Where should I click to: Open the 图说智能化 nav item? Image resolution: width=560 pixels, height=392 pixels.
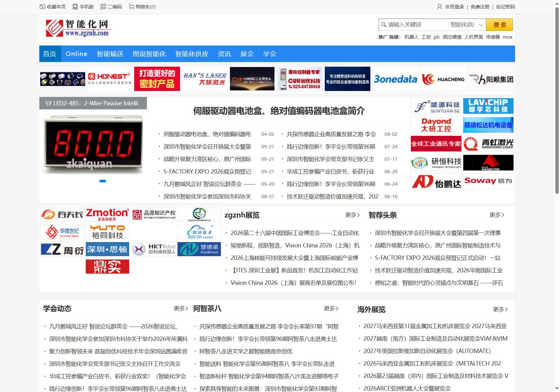point(149,54)
